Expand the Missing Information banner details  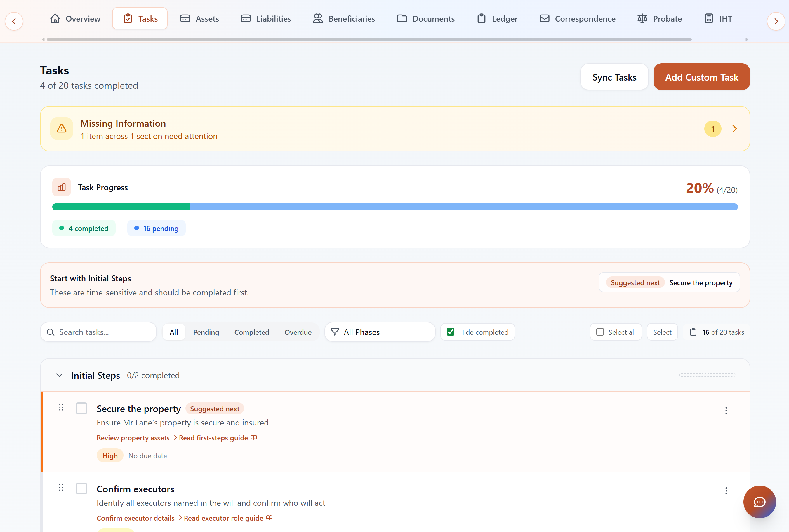click(735, 129)
